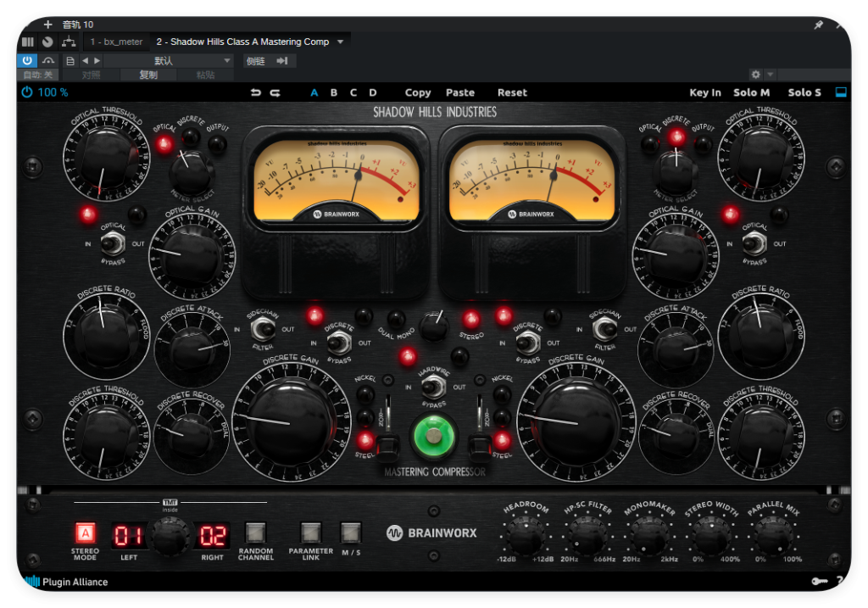Open the routing tree icon
868x608 pixels.
pos(69,42)
